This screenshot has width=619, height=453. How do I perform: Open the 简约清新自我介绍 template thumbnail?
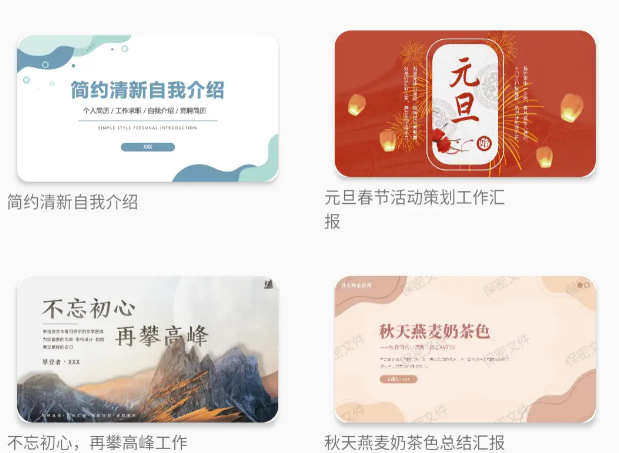coord(148,109)
